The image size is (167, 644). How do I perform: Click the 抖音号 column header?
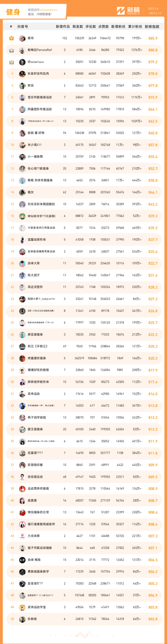click(23, 26)
